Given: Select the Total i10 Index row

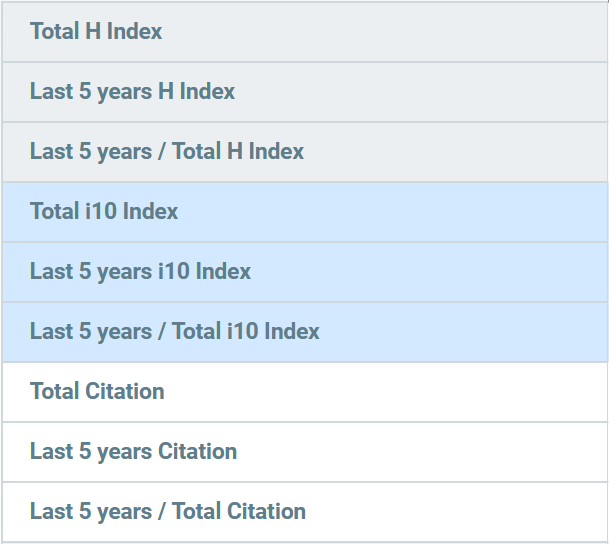Looking at the screenshot, I should 304,212.
